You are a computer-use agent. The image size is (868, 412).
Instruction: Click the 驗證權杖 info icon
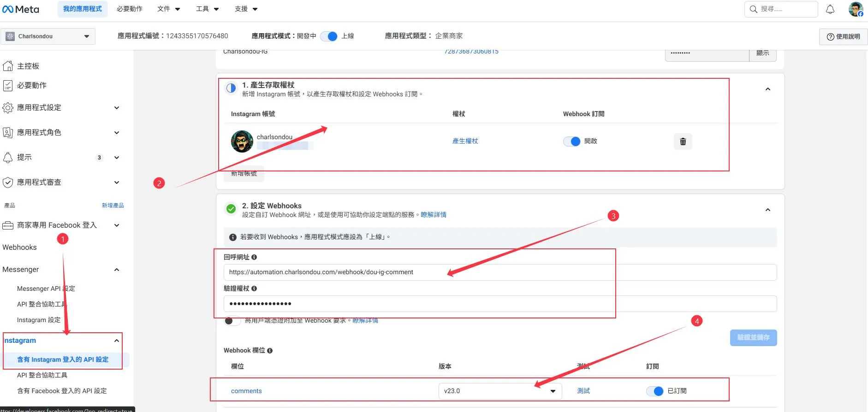point(254,288)
